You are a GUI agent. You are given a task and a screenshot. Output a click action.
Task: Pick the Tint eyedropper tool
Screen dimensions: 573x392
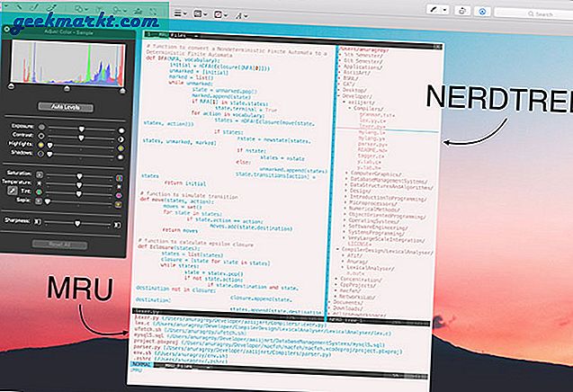(13, 191)
